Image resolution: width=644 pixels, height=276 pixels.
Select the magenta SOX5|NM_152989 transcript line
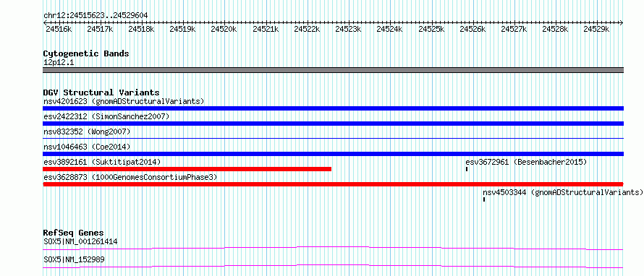(x=333, y=266)
